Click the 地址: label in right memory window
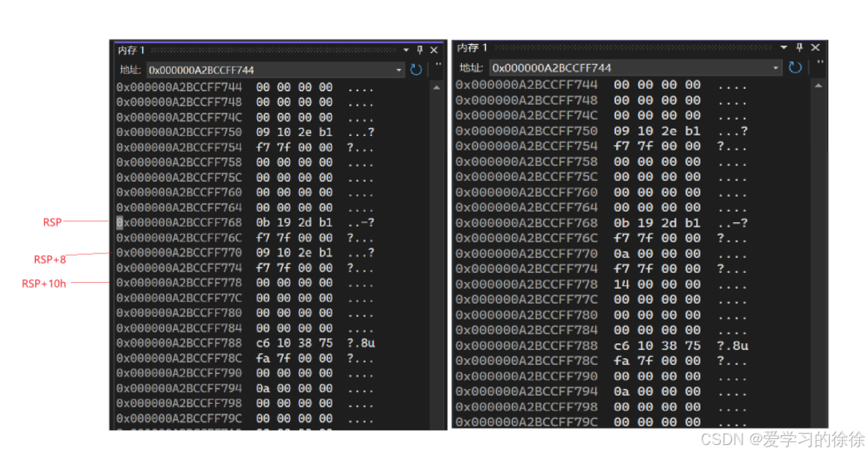 click(x=471, y=67)
